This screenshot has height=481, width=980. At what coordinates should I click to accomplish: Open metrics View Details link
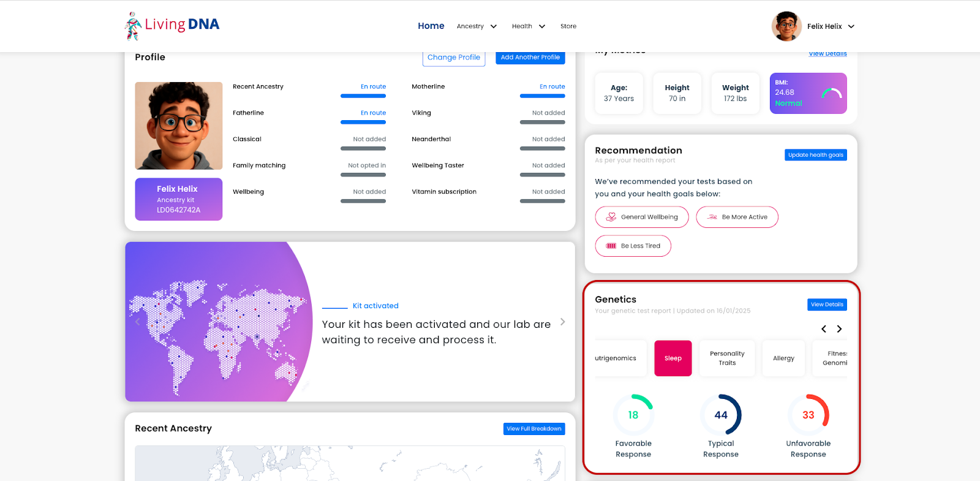click(827, 54)
